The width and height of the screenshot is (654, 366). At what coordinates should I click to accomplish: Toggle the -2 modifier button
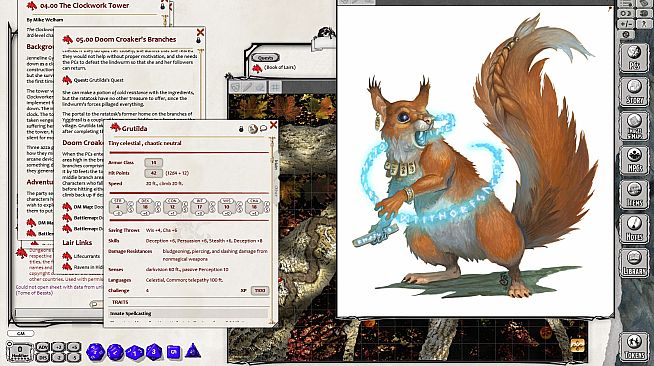point(59,357)
